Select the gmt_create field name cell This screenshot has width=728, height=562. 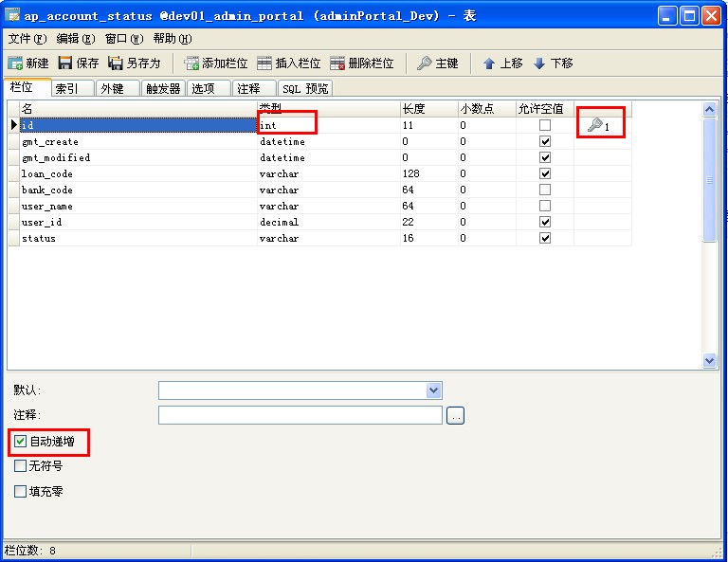tap(138, 141)
